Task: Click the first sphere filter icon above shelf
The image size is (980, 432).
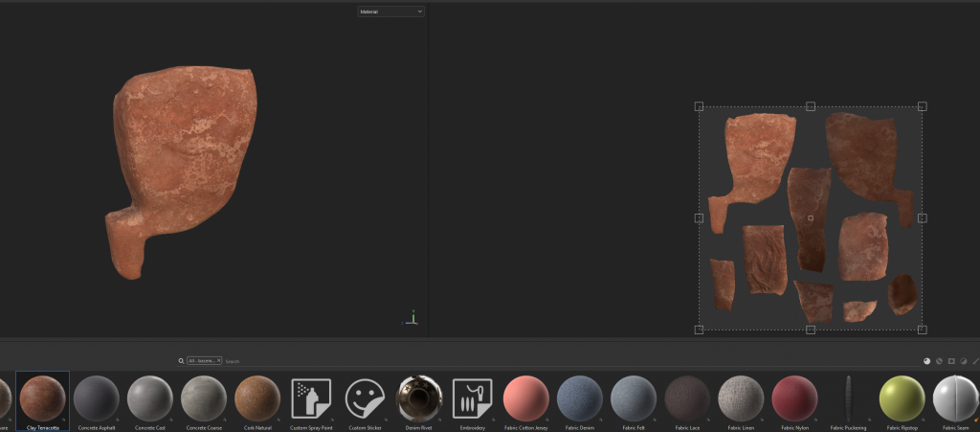Action: [x=926, y=361]
